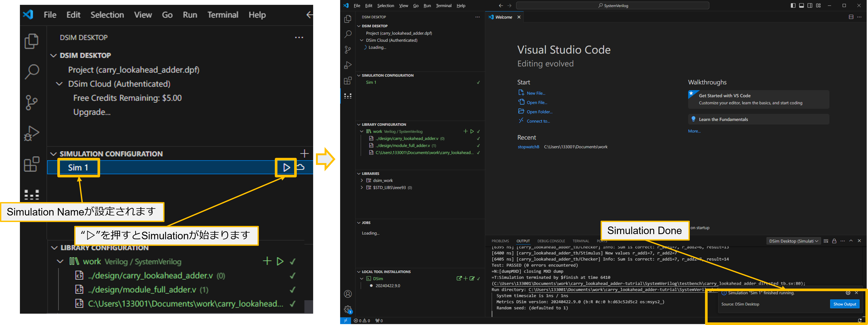Screen dimensions: 868x325
Task: Collapse the DSim Cloud (Authenticated) node in the zoomed left window
Action: 59,84
